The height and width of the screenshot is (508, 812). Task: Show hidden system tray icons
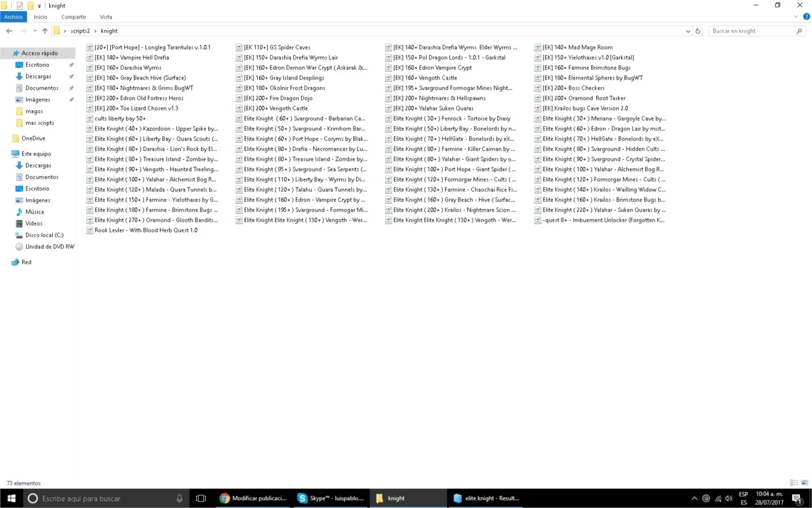694,498
